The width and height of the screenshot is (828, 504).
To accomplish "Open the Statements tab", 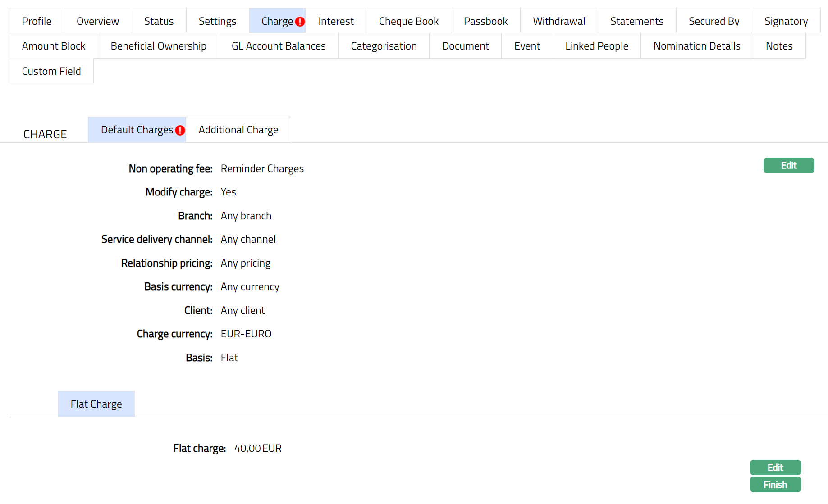I will (x=636, y=21).
